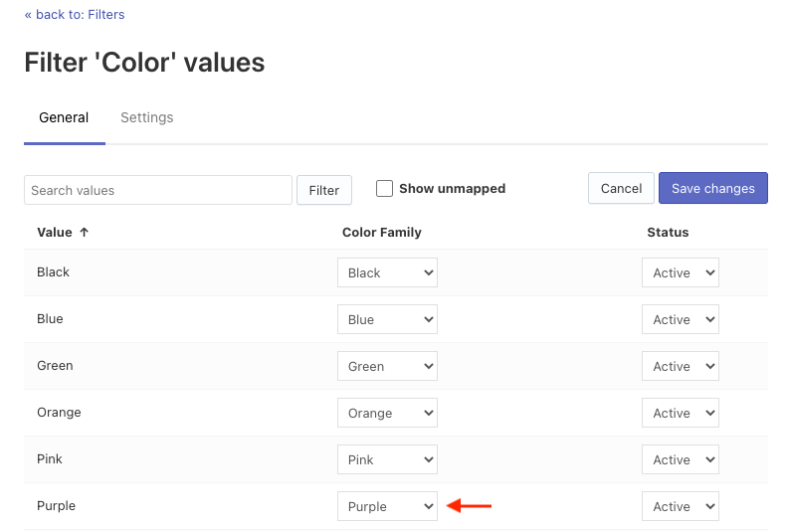
Task: Open Color Family dropdown for Black
Action: click(x=387, y=272)
